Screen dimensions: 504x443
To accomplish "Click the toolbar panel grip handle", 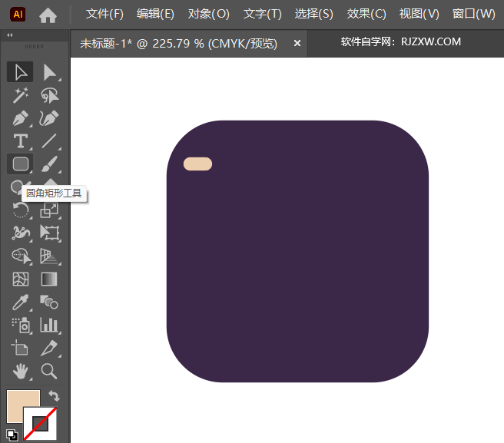I will pos(35,47).
